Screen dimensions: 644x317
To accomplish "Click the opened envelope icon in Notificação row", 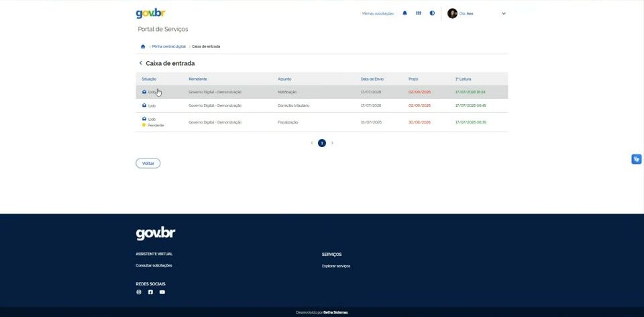I will (144, 92).
